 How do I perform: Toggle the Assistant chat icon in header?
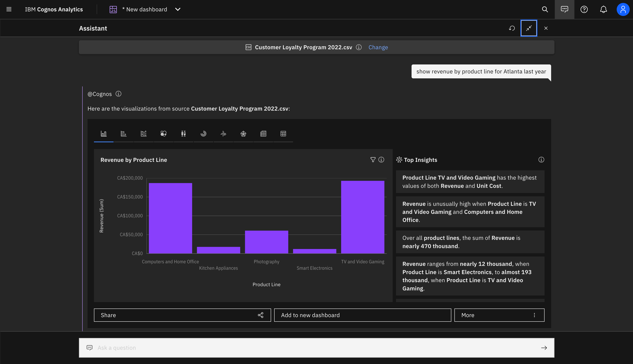pos(564,9)
